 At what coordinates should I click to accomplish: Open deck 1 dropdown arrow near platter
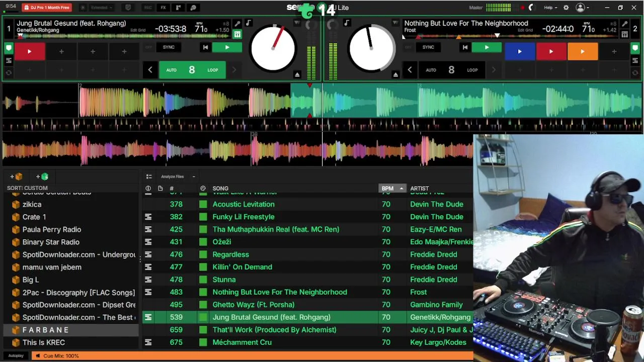coord(297,23)
